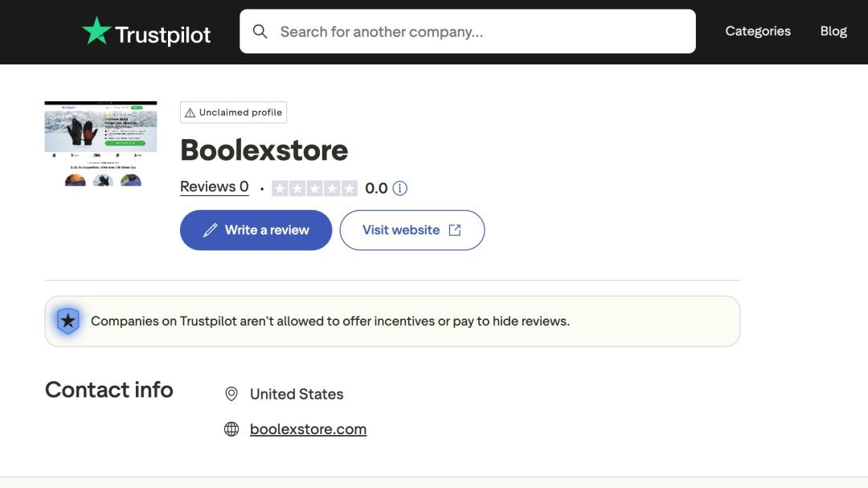Click the pencil icon in Write a review

(x=210, y=231)
